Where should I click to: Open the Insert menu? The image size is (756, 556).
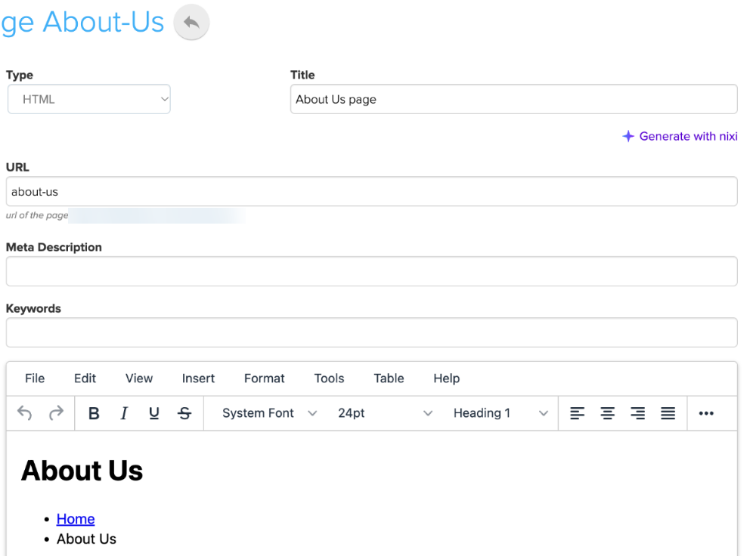[x=198, y=378]
